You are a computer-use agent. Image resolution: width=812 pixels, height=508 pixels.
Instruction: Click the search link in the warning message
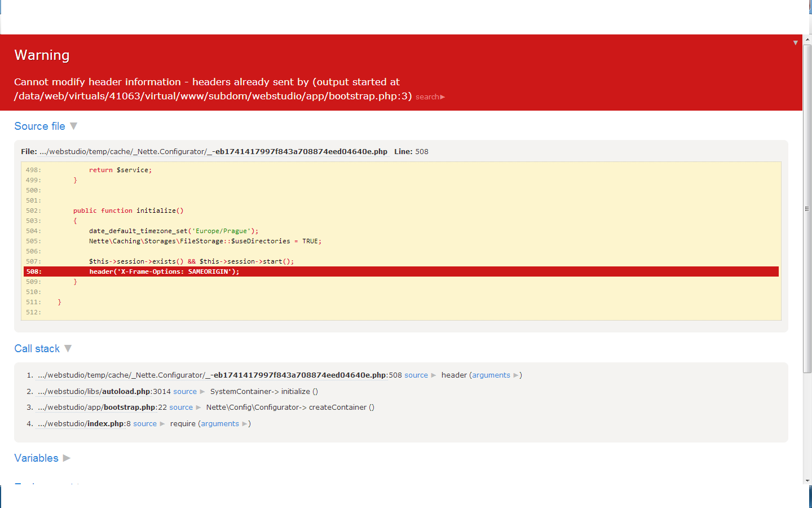pos(430,97)
